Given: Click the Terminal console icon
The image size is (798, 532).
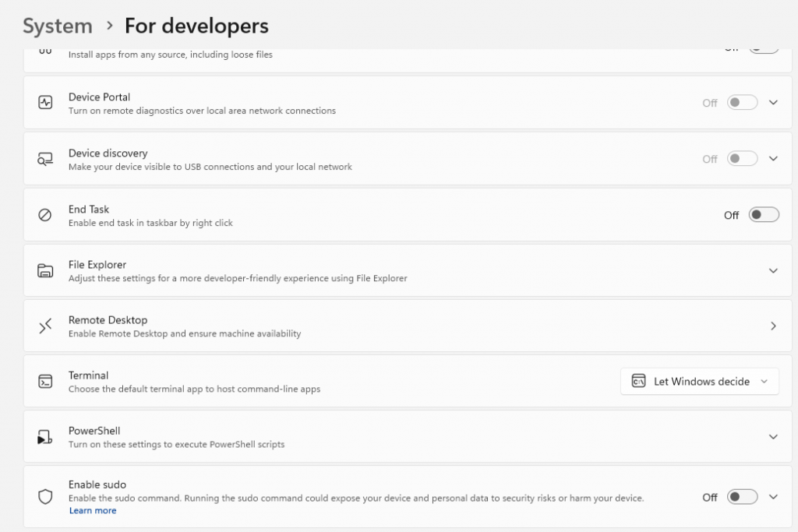Looking at the screenshot, I should [45, 382].
